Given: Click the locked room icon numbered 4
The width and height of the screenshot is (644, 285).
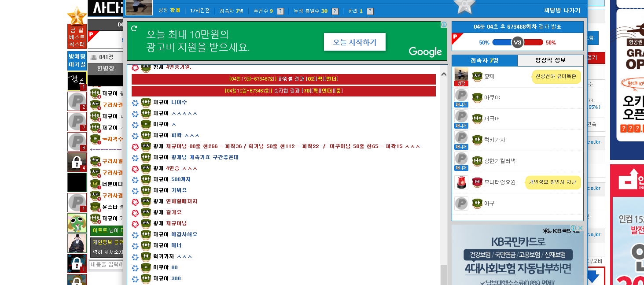Looking at the screenshot, I should [x=77, y=162].
